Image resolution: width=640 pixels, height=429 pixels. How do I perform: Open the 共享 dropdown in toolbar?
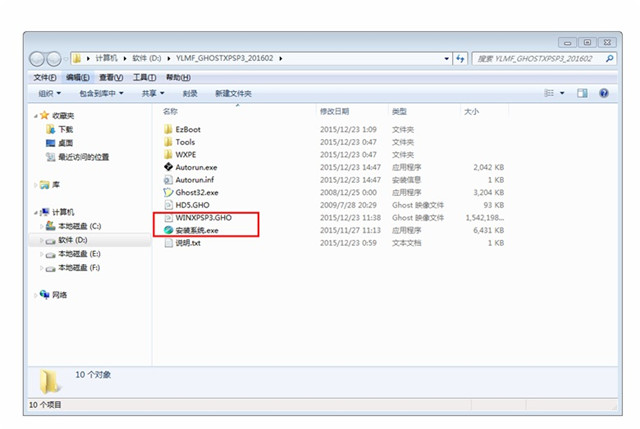tap(152, 93)
